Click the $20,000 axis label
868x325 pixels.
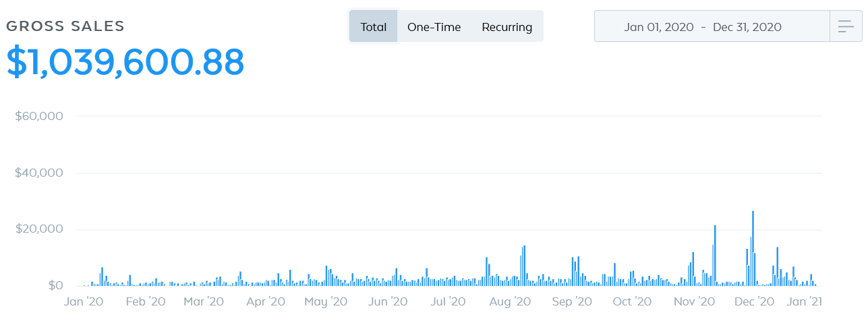click(x=39, y=229)
